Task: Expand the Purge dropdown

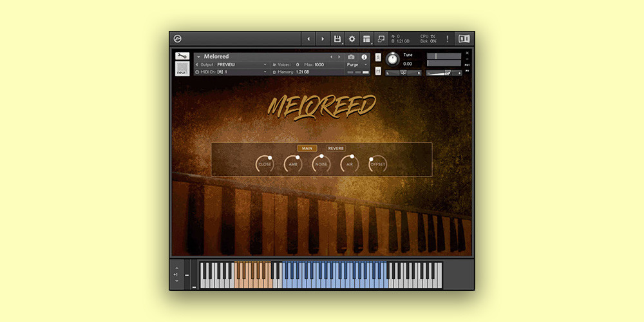Action: 356,64
